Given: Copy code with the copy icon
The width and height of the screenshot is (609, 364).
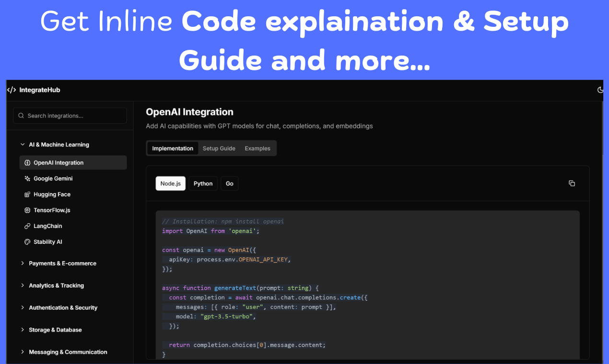Looking at the screenshot, I should [572, 183].
